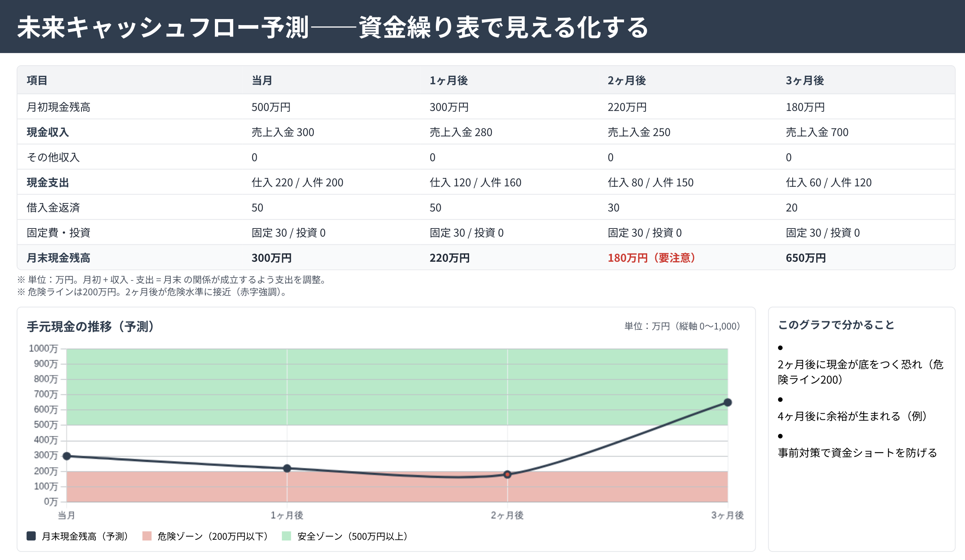This screenshot has height=560, width=965.
Task: Toggle the 安全ゾーン(500万円以上) legend label
Action: (x=352, y=536)
